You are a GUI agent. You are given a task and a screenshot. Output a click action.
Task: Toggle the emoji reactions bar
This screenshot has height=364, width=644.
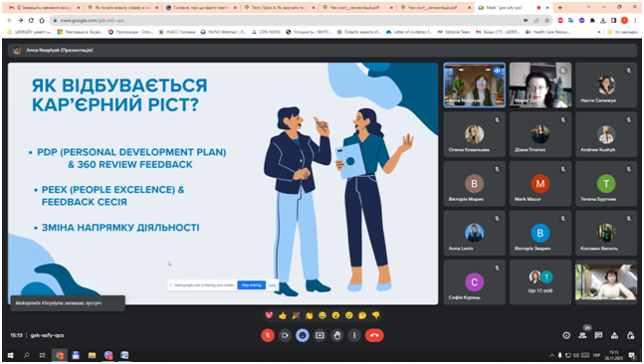click(x=303, y=335)
